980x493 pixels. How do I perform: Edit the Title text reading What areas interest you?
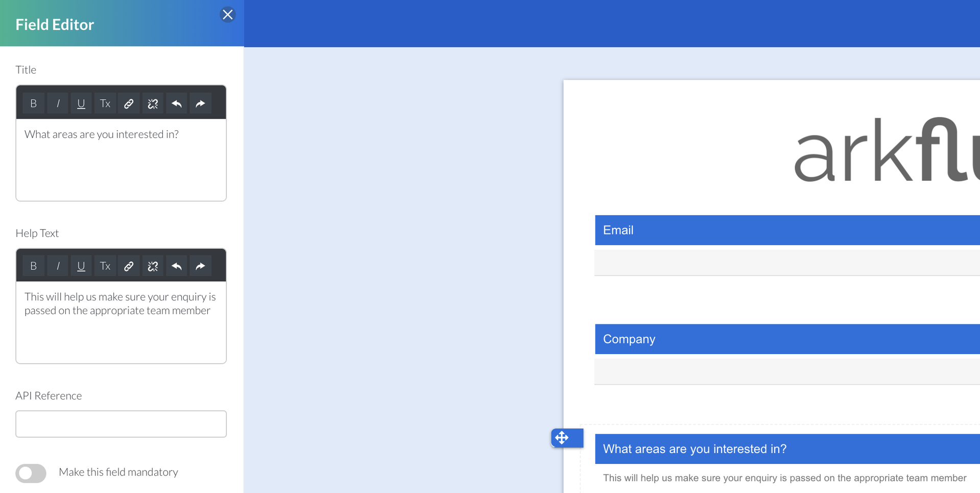coord(102,134)
